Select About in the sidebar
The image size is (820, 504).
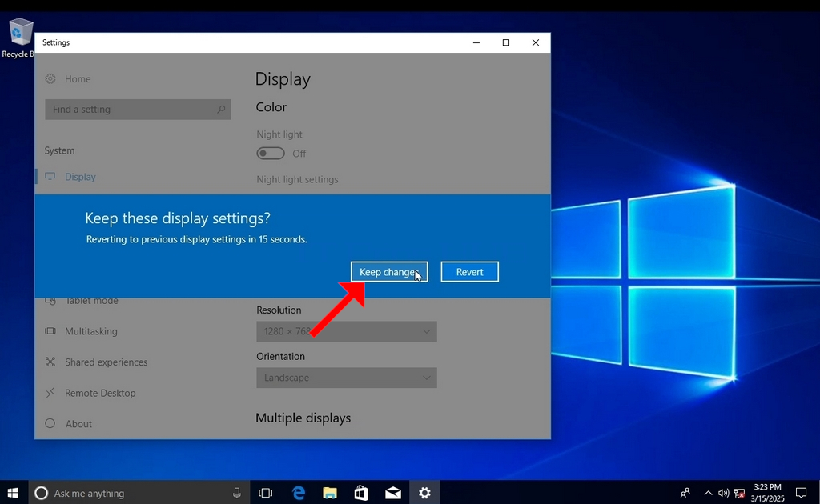click(x=78, y=423)
